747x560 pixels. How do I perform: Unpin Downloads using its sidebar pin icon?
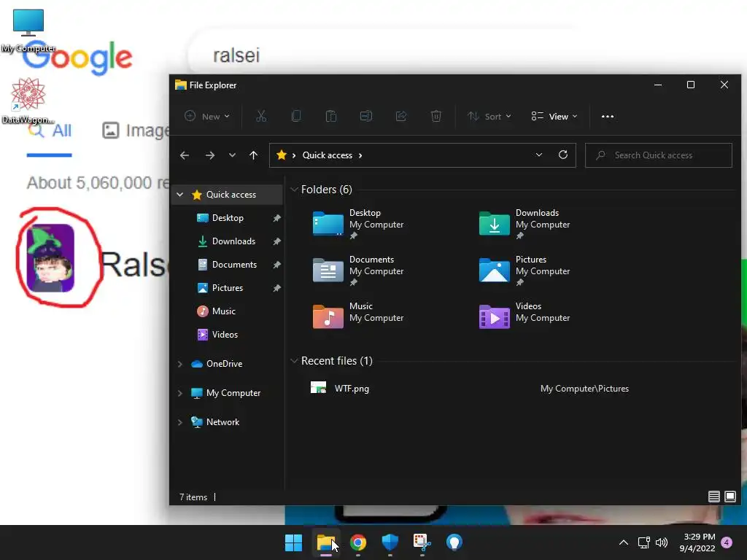(x=276, y=241)
